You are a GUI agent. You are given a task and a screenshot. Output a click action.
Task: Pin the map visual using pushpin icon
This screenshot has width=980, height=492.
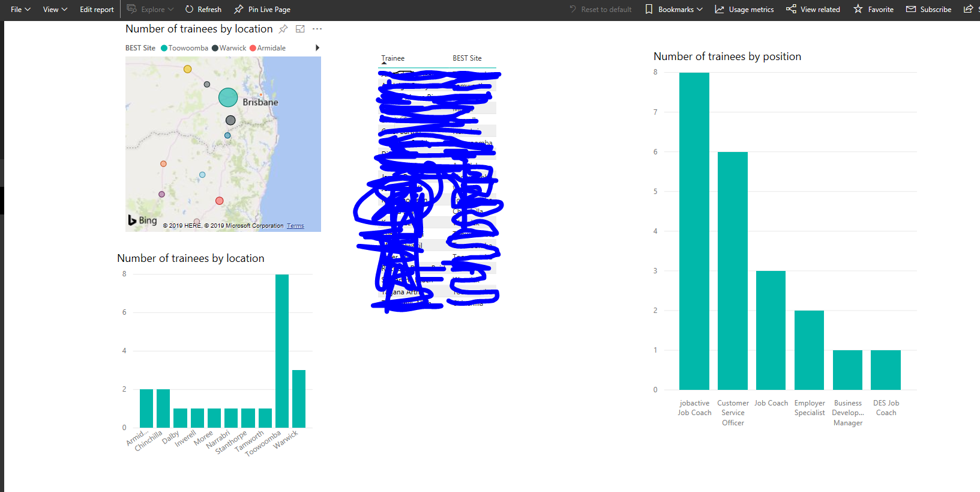tap(283, 29)
